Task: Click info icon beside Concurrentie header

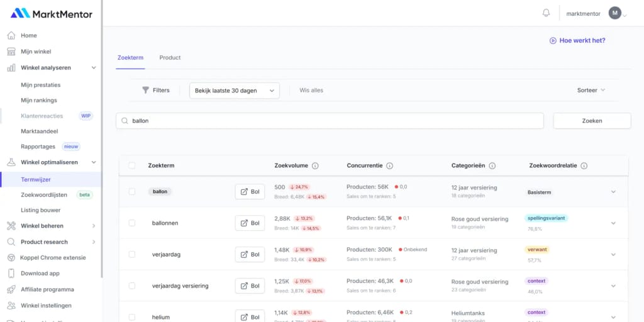Action: pos(389,166)
